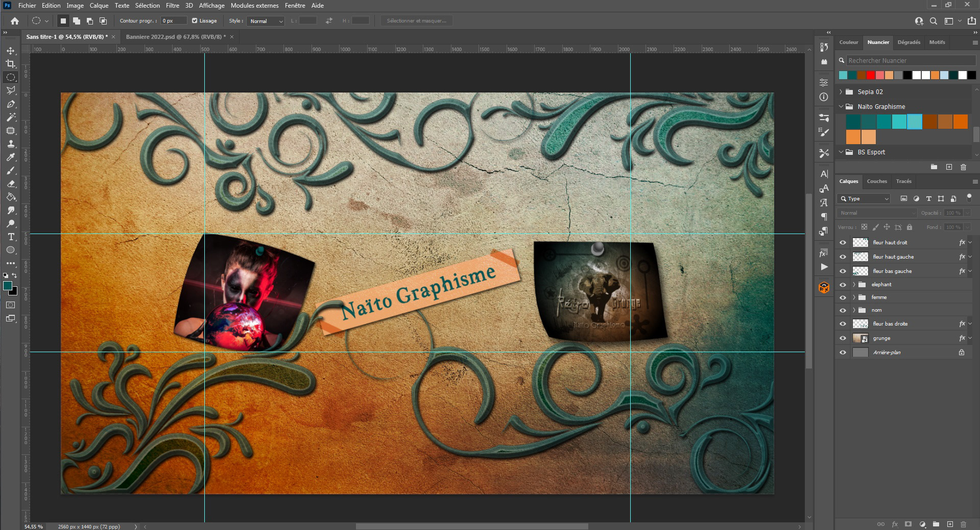The height and width of the screenshot is (530, 980).
Task: Open the layer filter Type dropdown
Action: (864, 199)
